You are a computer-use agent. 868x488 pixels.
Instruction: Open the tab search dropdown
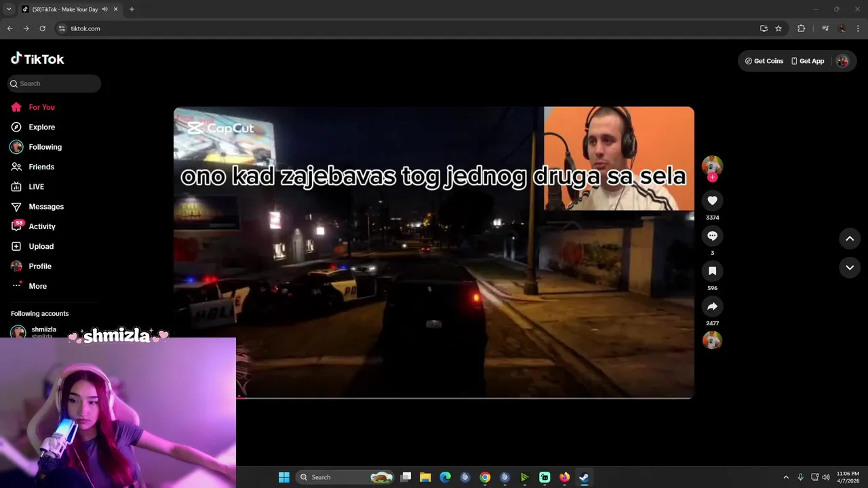pos(9,9)
